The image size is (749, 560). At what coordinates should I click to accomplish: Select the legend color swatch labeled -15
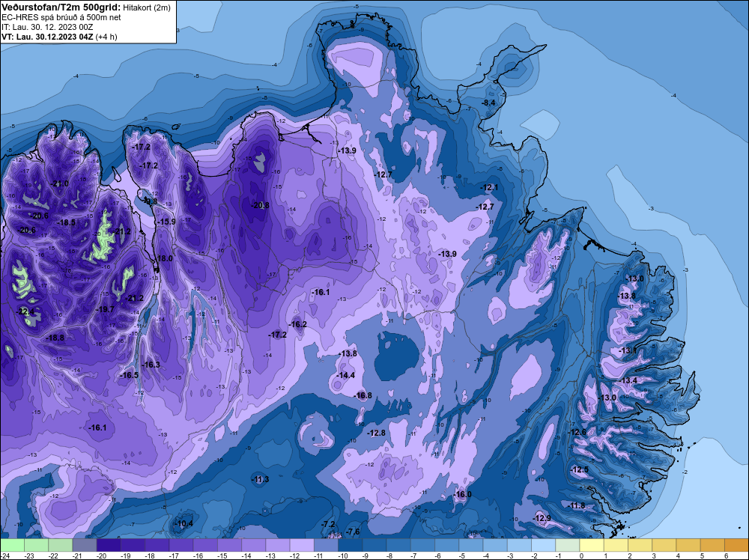[x=229, y=545]
